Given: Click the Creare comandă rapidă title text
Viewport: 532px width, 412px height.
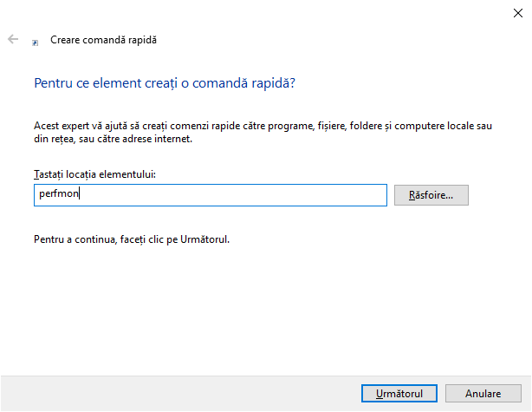Looking at the screenshot, I should [x=103, y=40].
